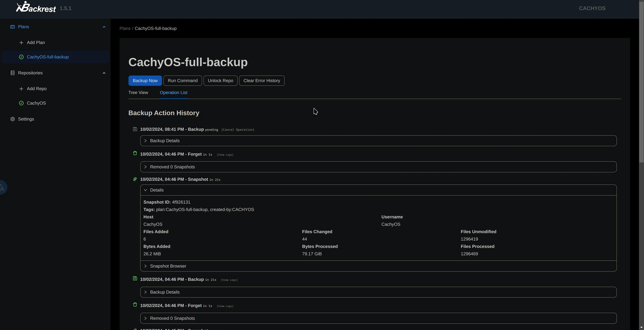Open Add Repo from sidebar
Image resolution: width=644 pixels, height=330 pixels.
(x=56, y=89)
